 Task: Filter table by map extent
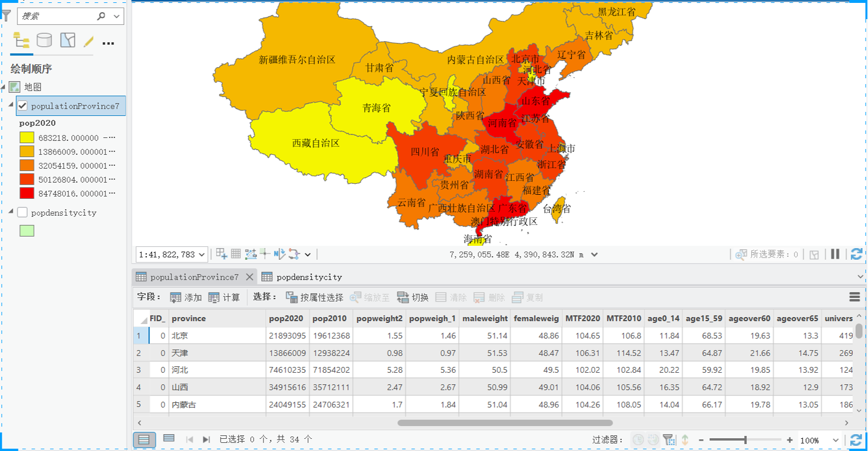point(668,440)
